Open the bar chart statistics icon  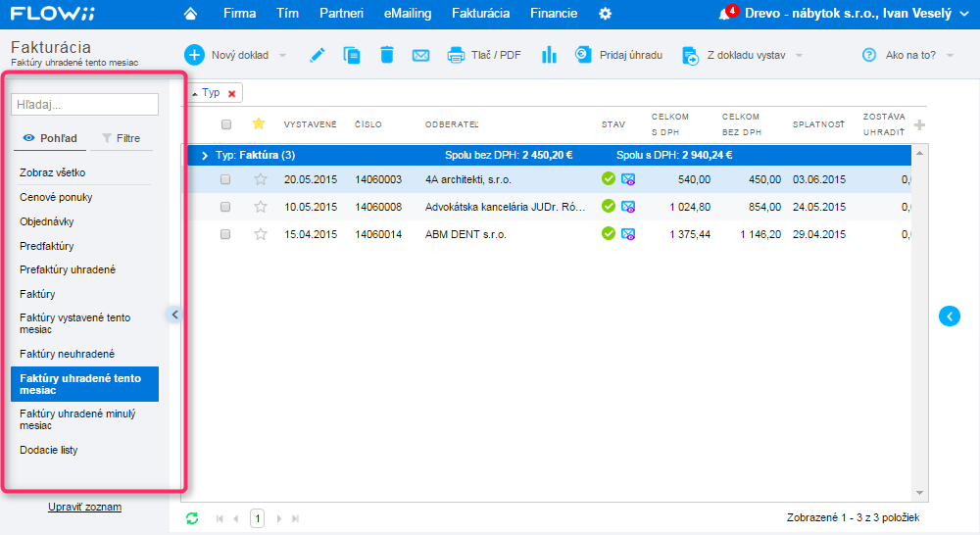550,55
